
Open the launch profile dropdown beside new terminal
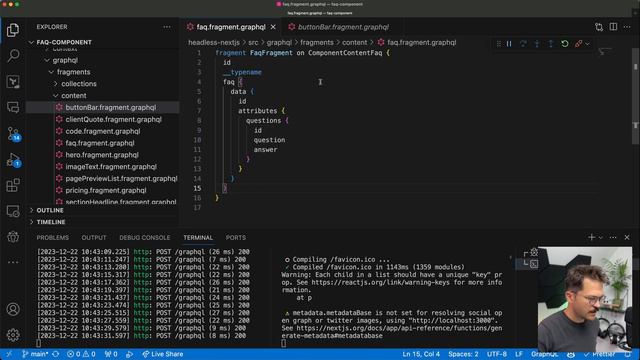pyautogui.click(x=601, y=238)
